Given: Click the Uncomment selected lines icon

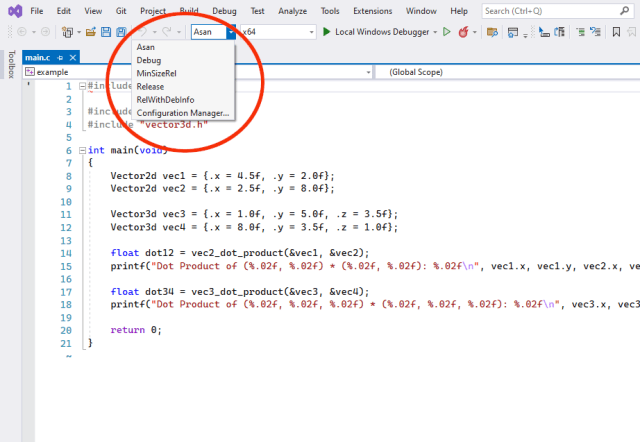Looking at the screenshot, I should pos(596,32).
